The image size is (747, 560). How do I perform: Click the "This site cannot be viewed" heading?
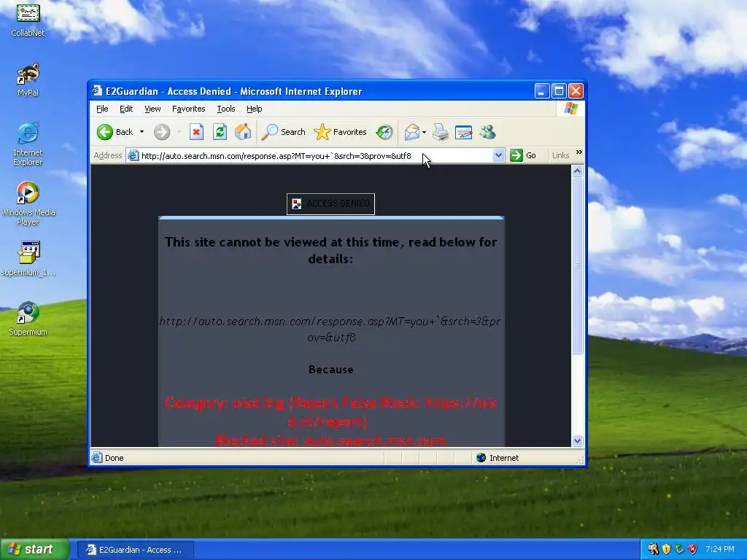click(330, 251)
